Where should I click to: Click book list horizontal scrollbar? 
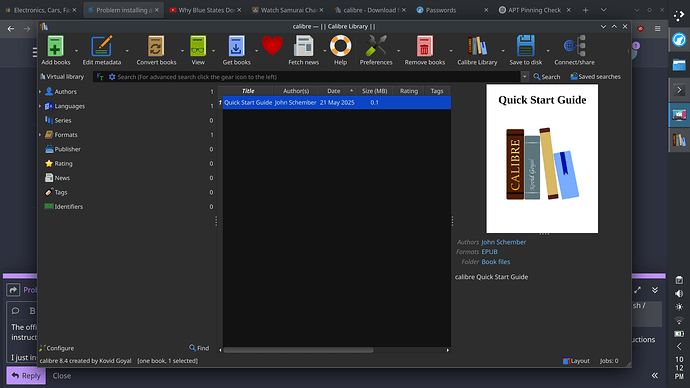click(x=298, y=350)
